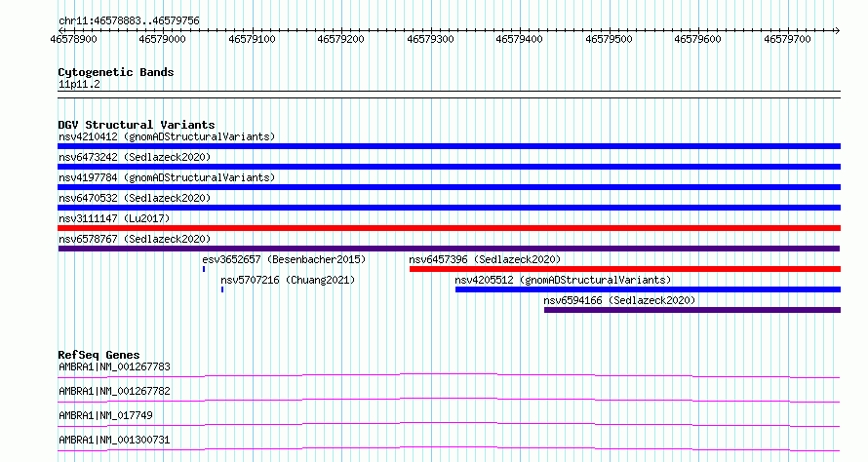
Task: Click ruler position 46579100
Action: [x=252, y=39]
